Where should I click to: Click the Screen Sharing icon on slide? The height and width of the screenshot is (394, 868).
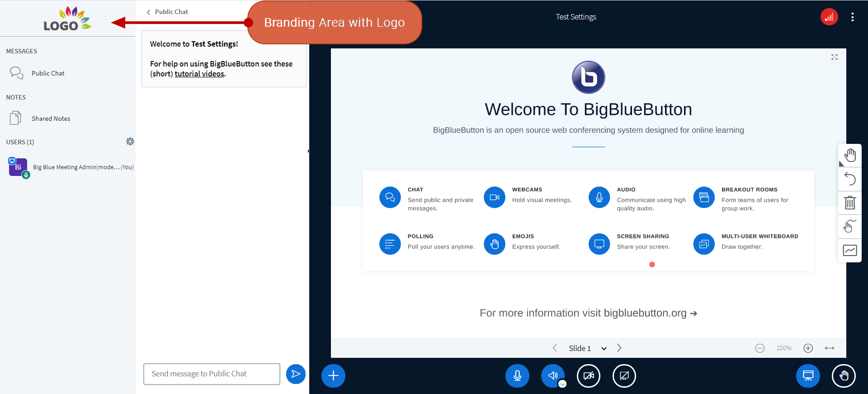[599, 244]
